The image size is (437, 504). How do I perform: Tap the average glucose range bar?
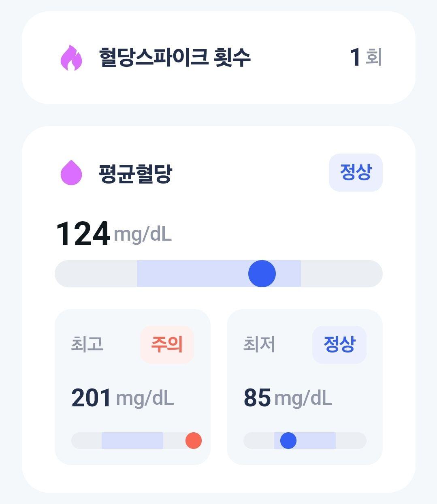[219, 274]
